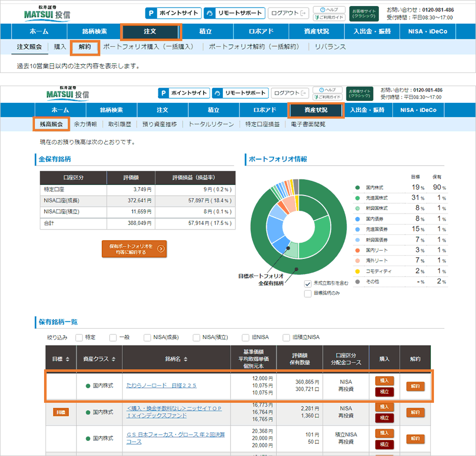Click the green dot beside 先進国株式 legend
The image size is (476, 456).
[x=358, y=198]
